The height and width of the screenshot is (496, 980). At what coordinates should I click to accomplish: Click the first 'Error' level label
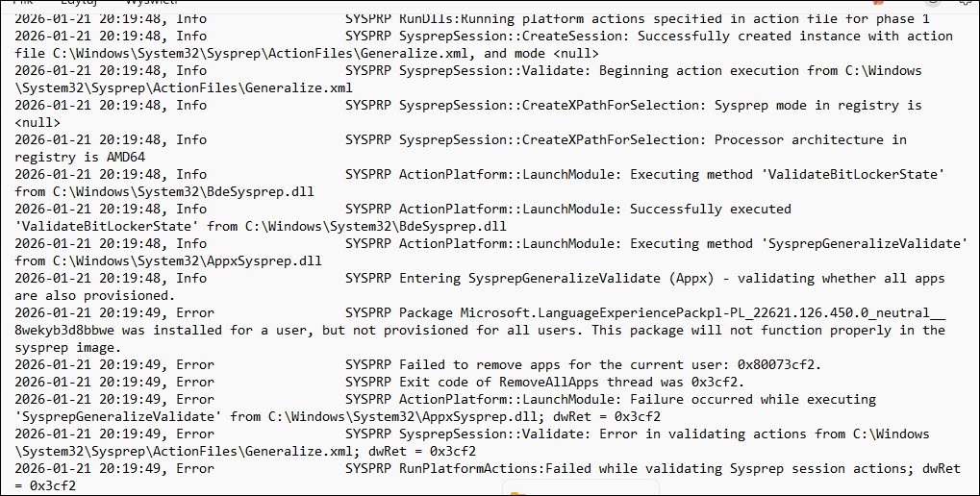(195, 312)
